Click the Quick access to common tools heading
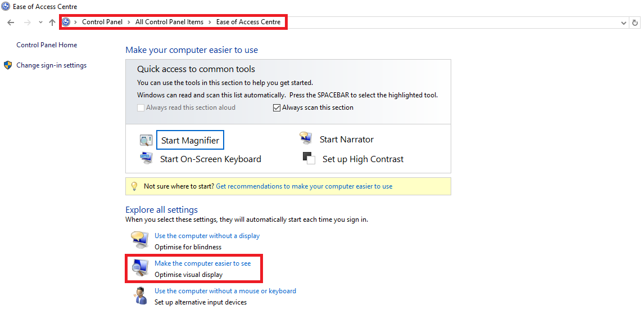Image resolution: width=644 pixels, height=309 pixels. [x=196, y=69]
